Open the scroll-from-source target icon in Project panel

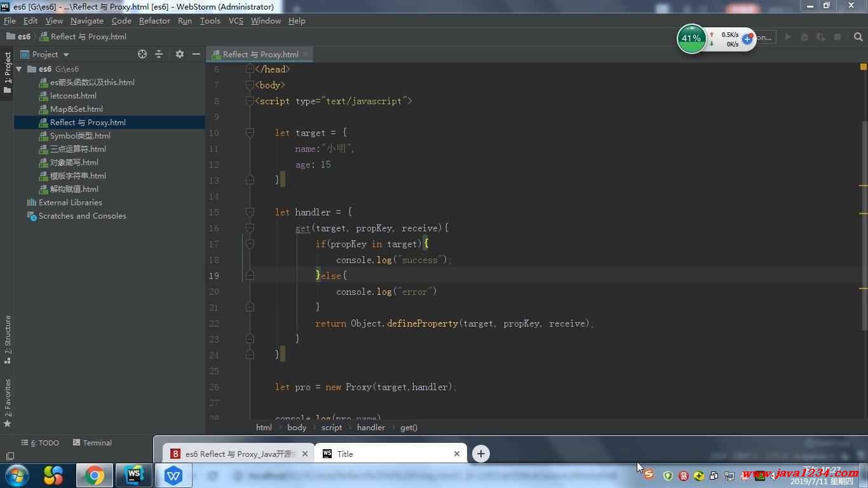[142, 54]
